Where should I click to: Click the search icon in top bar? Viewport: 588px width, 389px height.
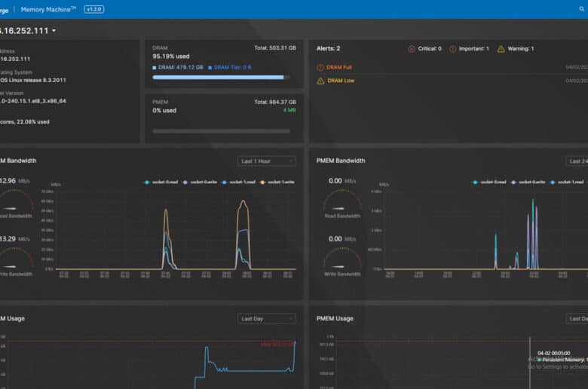tap(582, 8)
